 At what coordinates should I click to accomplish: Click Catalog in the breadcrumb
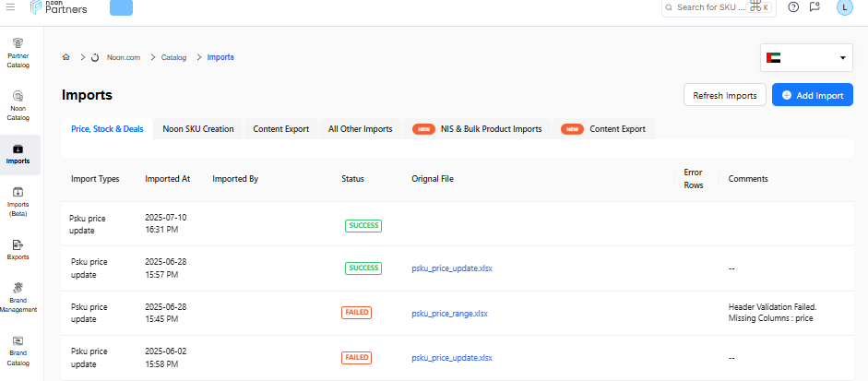pyautogui.click(x=173, y=57)
